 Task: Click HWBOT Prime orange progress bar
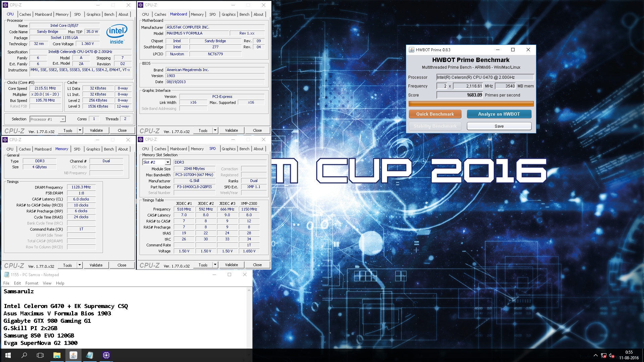pos(471,104)
